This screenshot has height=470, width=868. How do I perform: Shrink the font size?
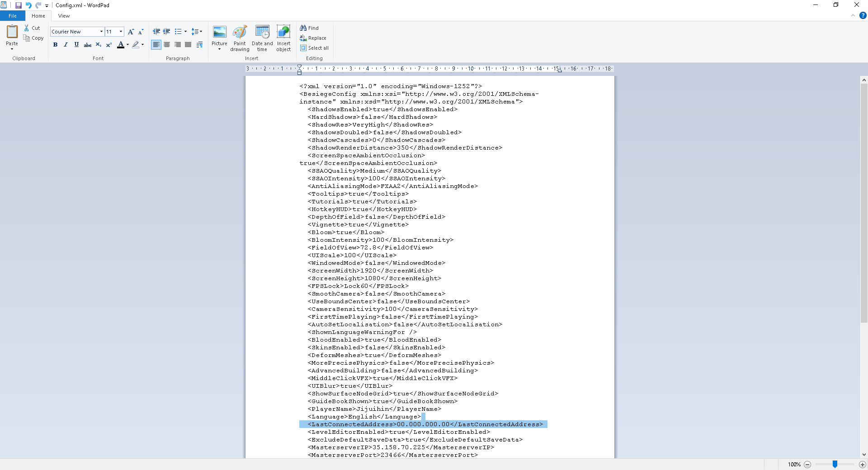141,32
